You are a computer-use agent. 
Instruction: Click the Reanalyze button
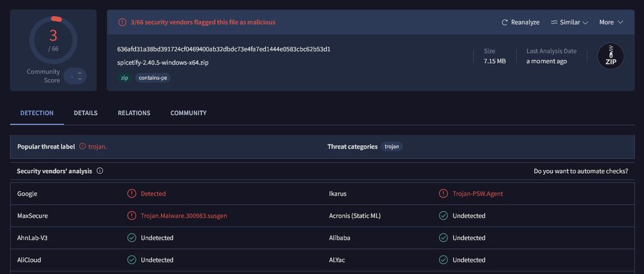coord(520,22)
